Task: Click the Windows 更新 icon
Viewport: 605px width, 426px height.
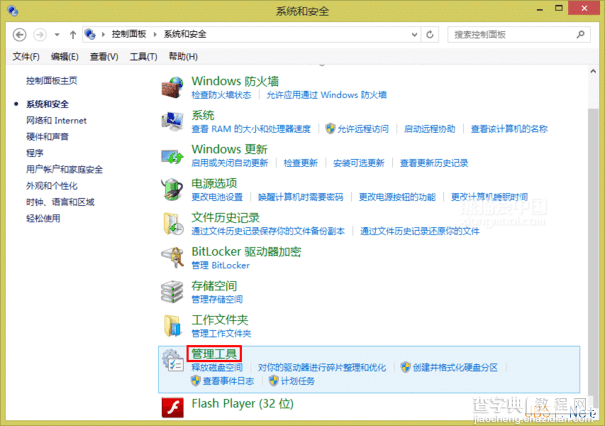Action: pyautogui.click(x=172, y=156)
